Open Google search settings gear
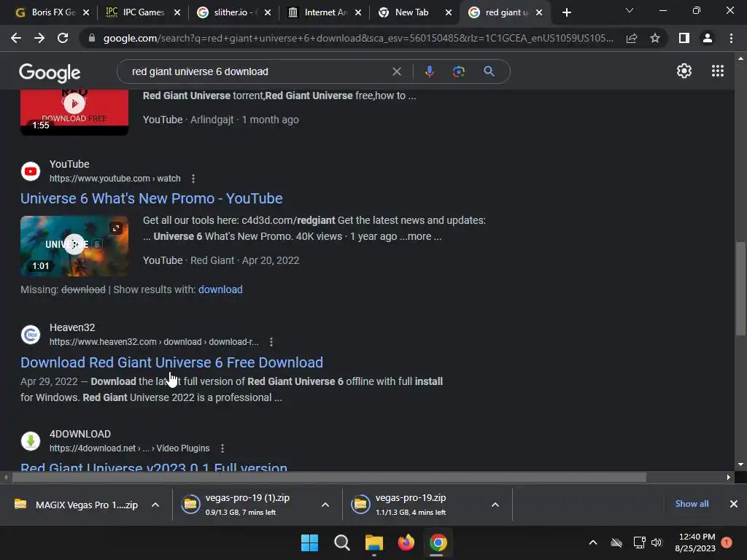Screen dimensions: 747x560 pos(684,71)
